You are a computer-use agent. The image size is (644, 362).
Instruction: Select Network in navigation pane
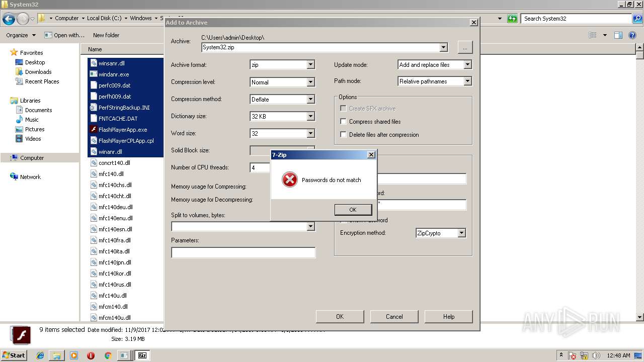click(x=30, y=177)
